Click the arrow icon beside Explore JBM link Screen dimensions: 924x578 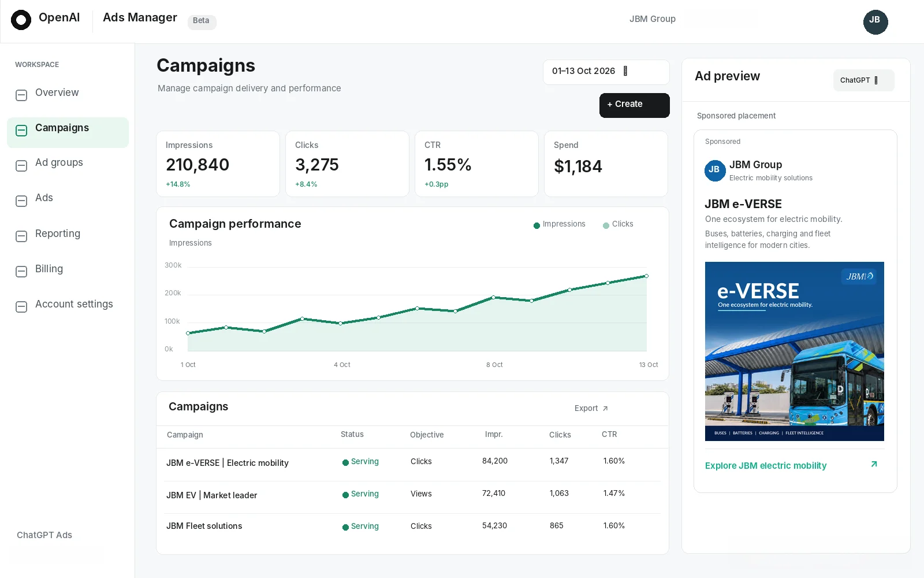[x=874, y=464]
